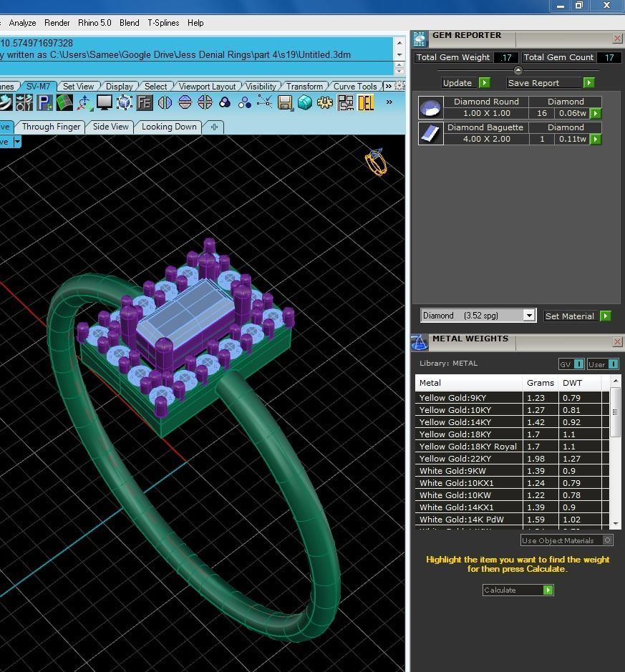Expand more toolbar tabs with double chevron
Screen dimensions: 625x672
[388, 86]
